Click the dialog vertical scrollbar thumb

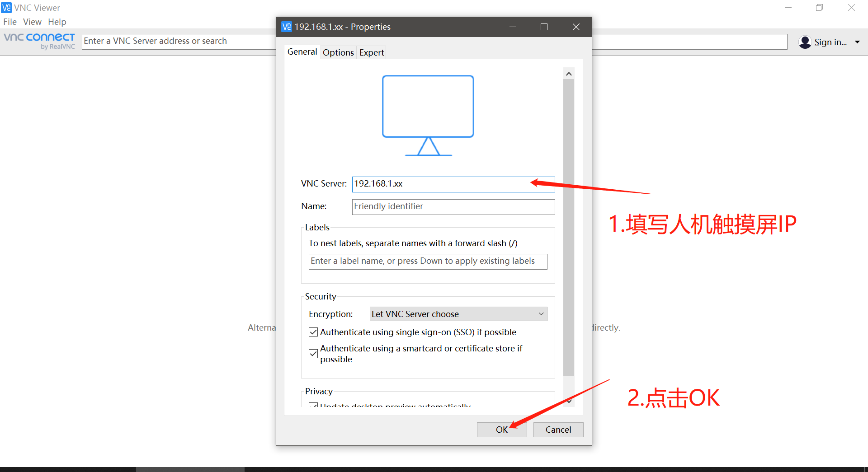[569, 228]
